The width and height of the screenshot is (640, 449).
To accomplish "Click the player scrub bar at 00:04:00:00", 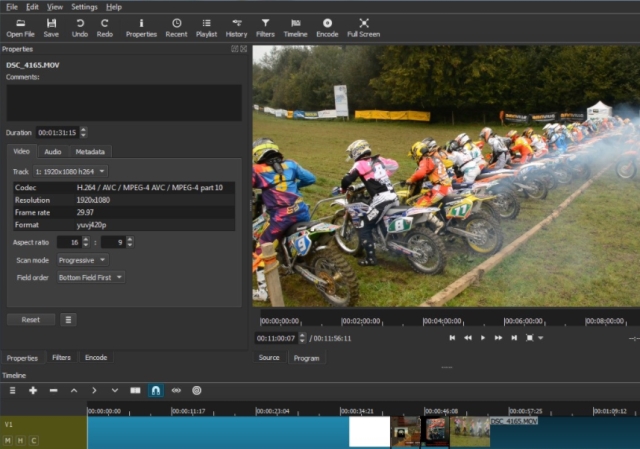I will (x=442, y=321).
